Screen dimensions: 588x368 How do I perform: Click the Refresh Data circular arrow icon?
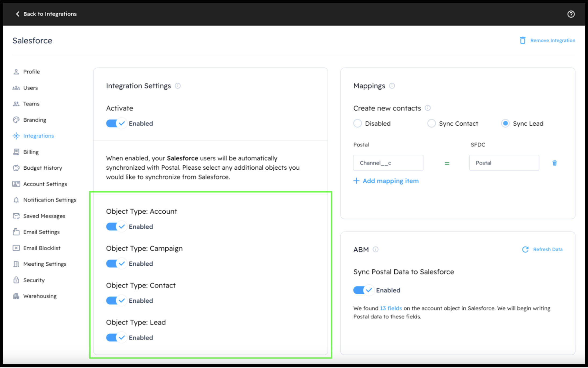pyautogui.click(x=525, y=250)
